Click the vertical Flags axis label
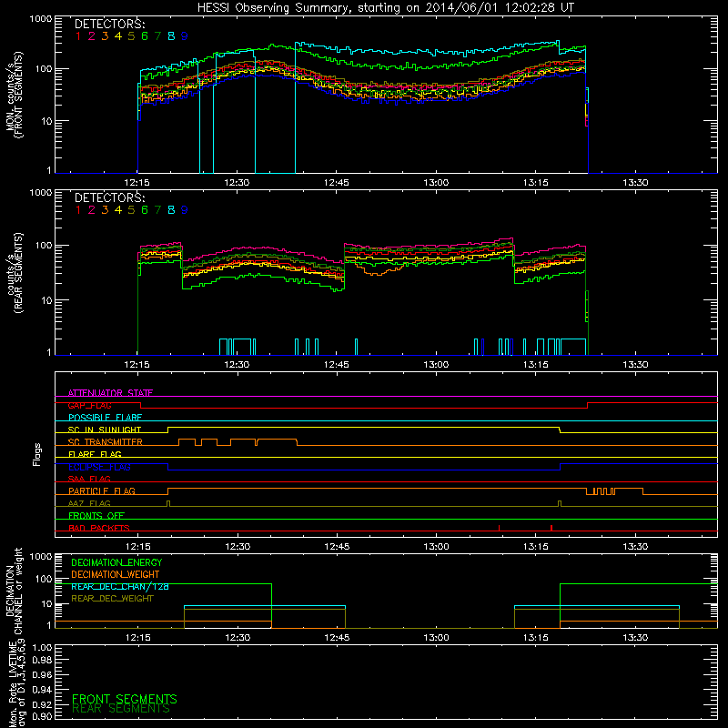This screenshot has width=728, height=728. pyautogui.click(x=37, y=454)
